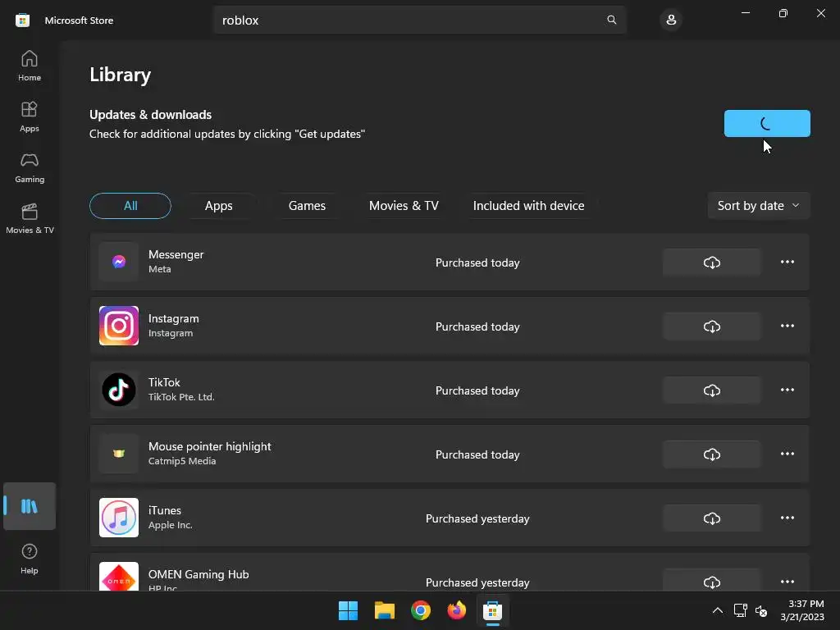
Task: Open more options for Mouse pointer highlight
Action: click(x=787, y=454)
